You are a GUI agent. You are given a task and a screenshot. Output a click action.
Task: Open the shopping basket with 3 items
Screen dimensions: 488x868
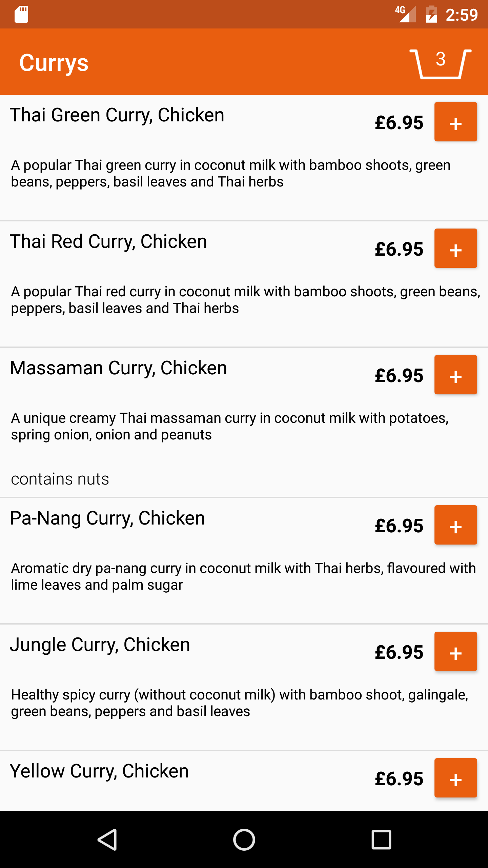440,63
